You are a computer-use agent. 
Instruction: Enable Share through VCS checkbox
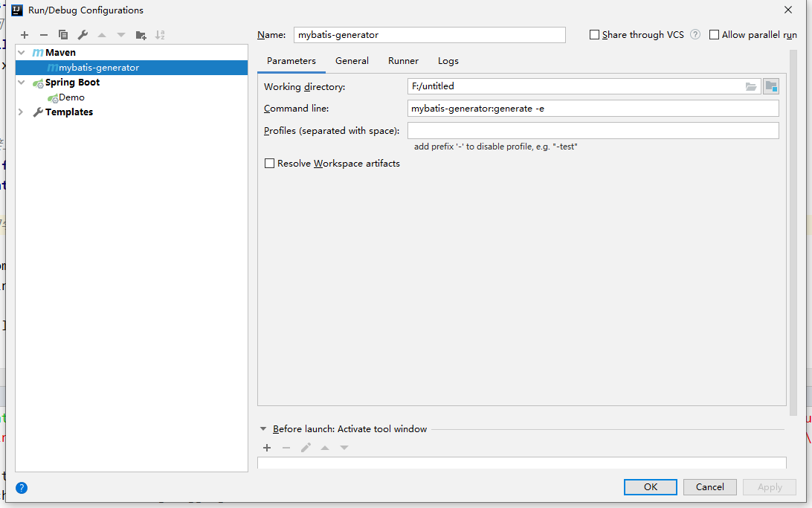pos(595,35)
